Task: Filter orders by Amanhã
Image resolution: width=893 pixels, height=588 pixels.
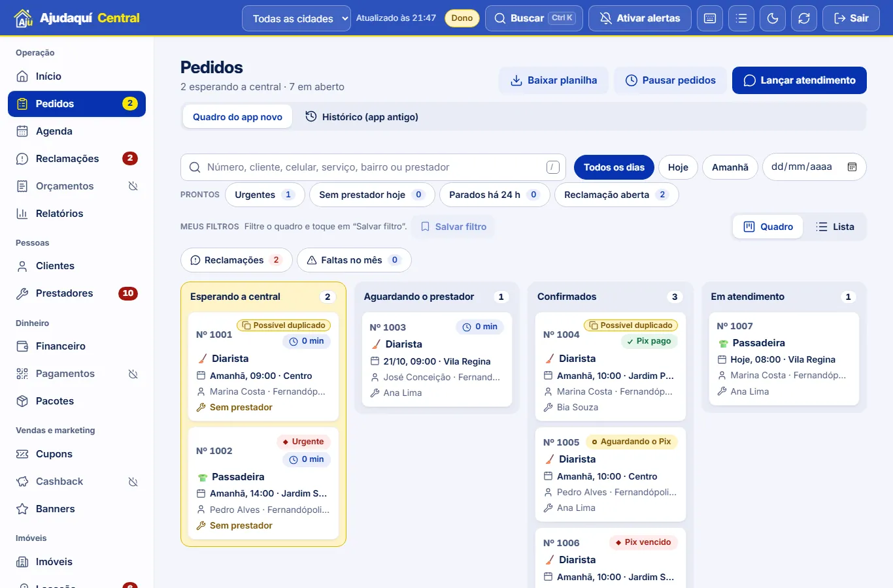Action: click(x=730, y=167)
